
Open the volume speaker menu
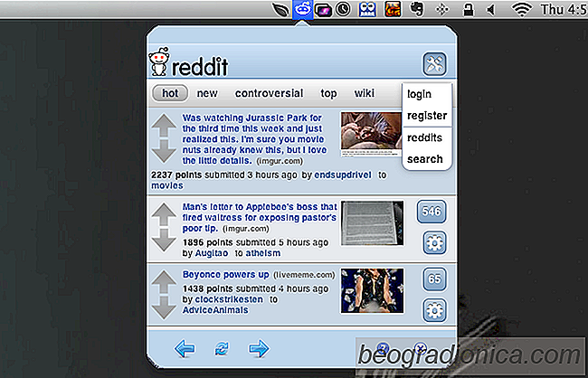click(491, 10)
